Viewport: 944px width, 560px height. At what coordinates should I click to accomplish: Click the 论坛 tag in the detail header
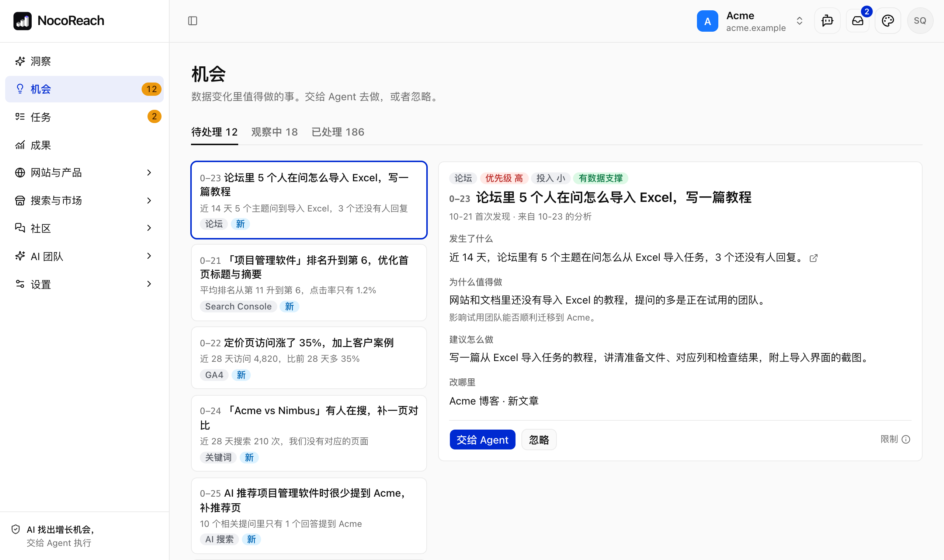click(x=463, y=178)
